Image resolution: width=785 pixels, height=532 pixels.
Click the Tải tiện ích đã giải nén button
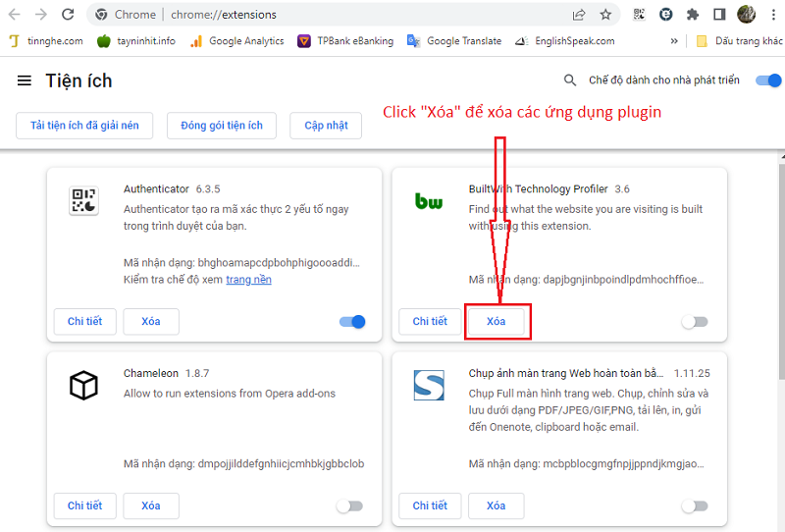(84, 126)
